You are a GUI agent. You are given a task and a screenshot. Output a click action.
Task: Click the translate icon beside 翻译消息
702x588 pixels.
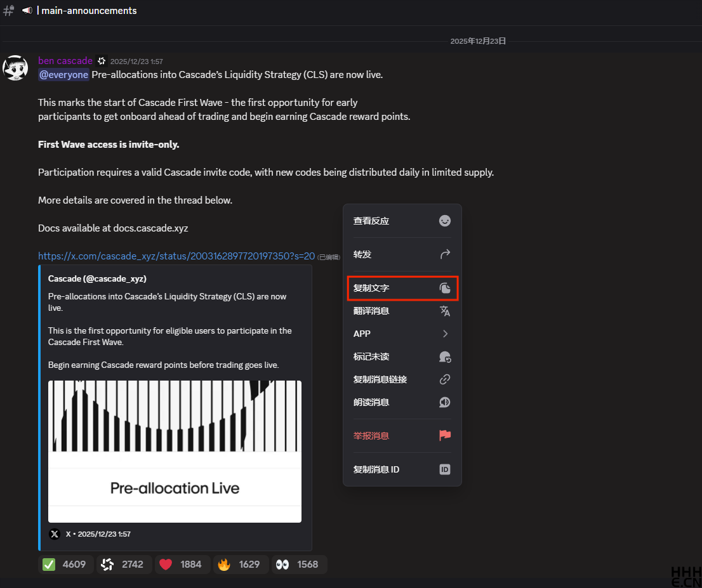pos(445,311)
